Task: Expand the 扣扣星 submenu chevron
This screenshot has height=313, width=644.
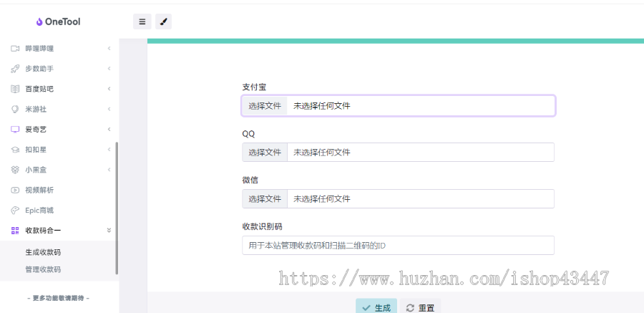Action: click(109, 149)
